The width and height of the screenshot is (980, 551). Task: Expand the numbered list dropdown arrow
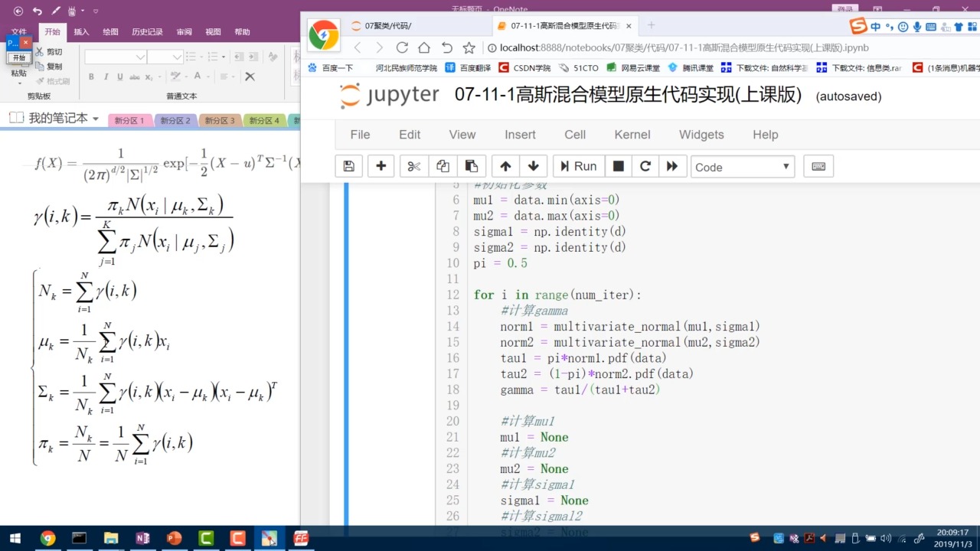pos(224,57)
